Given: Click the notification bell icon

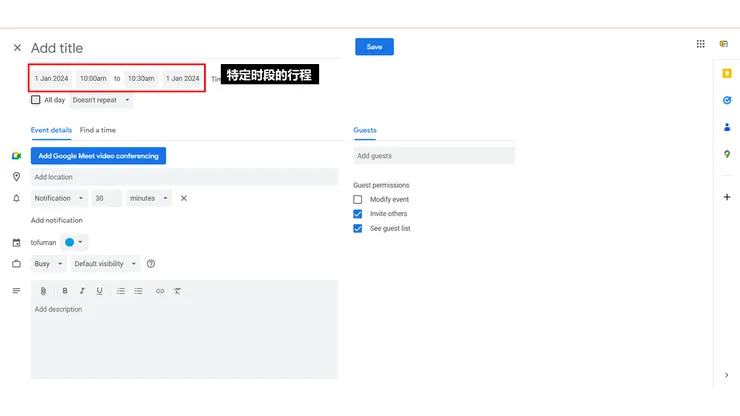Looking at the screenshot, I should pyautogui.click(x=17, y=198).
